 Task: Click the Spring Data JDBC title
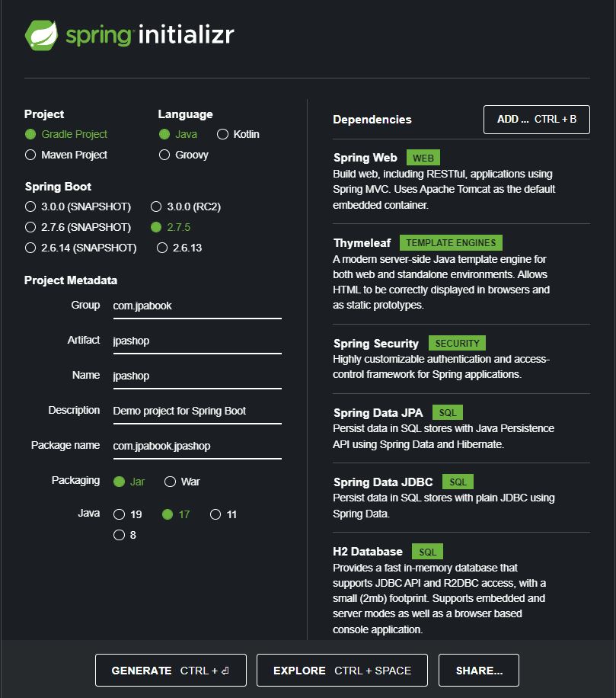383,482
